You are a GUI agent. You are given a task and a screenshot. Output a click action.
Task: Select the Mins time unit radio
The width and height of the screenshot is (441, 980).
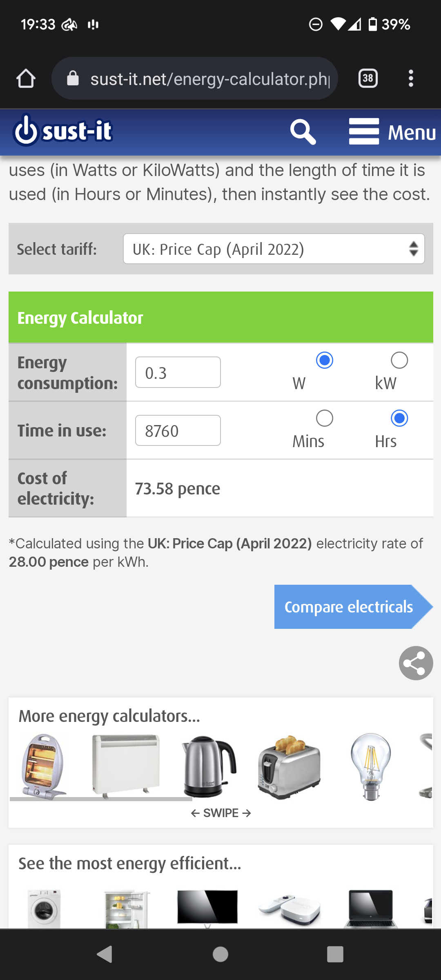[x=325, y=418]
